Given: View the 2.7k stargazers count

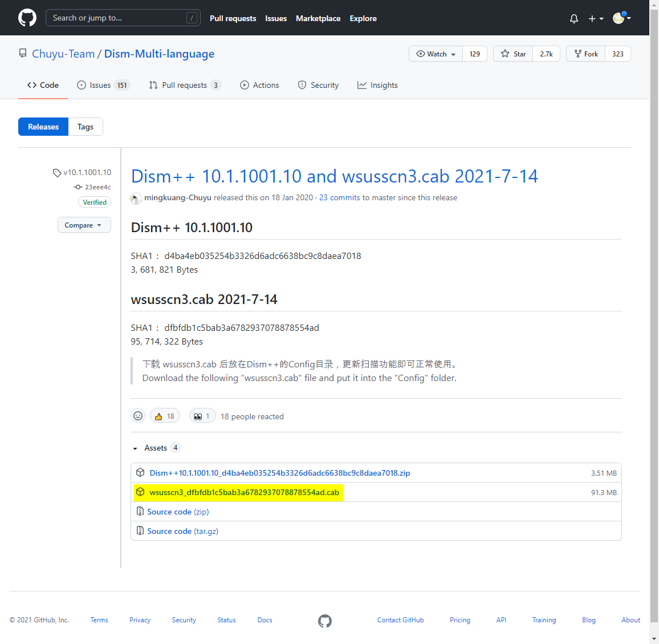Looking at the screenshot, I should [x=546, y=54].
